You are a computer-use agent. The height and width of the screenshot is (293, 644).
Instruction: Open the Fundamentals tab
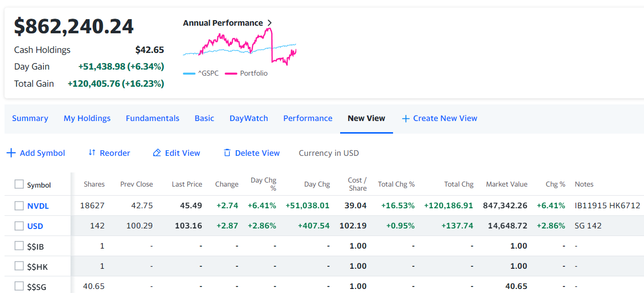click(x=153, y=119)
